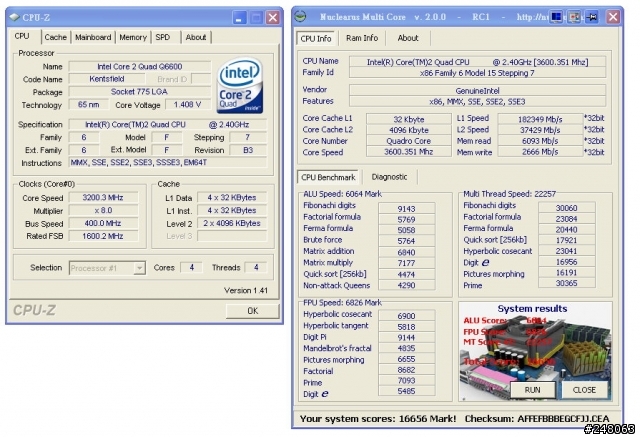
Task: Click the Features field x86, MMX, SSE
Action: click(x=478, y=102)
